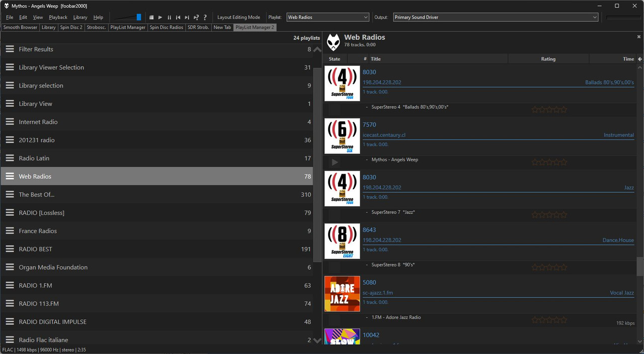The width and height of the screenshot is (644, 354).
Task: Click the play button in the toolbar
Action: [x=160, y=17]
